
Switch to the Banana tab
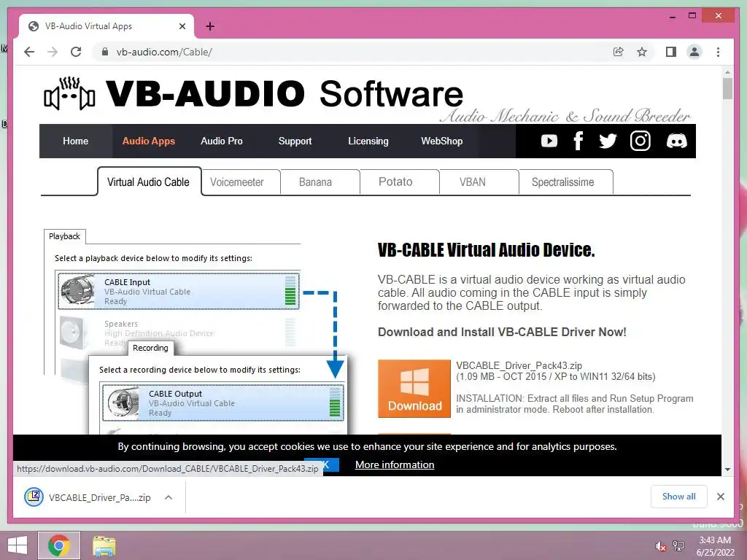(320, 182)
